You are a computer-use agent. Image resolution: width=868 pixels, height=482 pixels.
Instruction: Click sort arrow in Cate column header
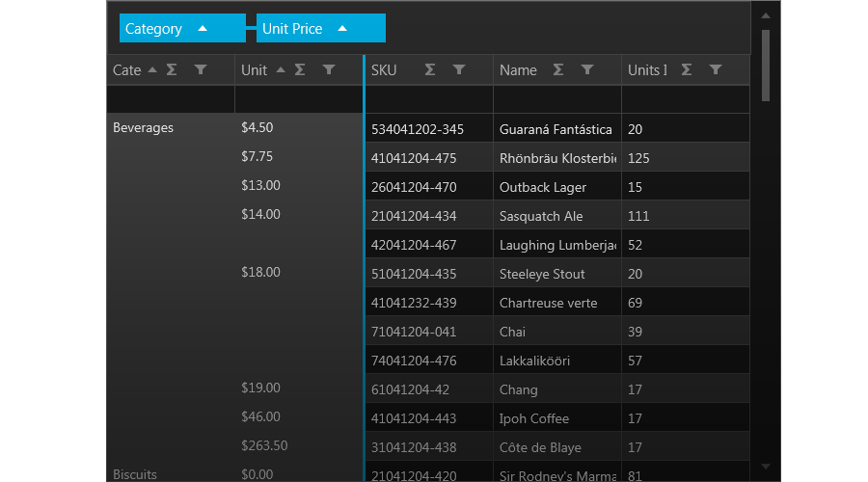click(x=152, y=69)
